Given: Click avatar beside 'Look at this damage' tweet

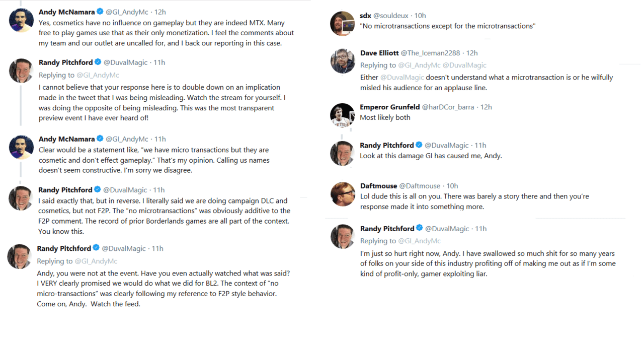Looking at the screenshot, I should coord(343,153).
